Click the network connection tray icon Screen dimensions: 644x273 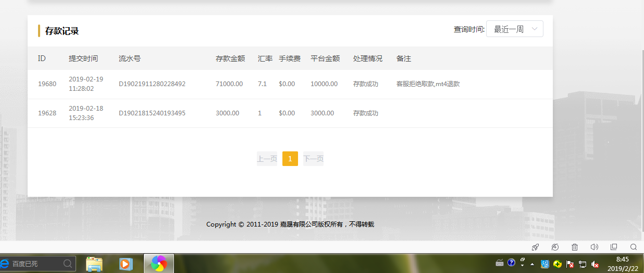coord(583,264)
